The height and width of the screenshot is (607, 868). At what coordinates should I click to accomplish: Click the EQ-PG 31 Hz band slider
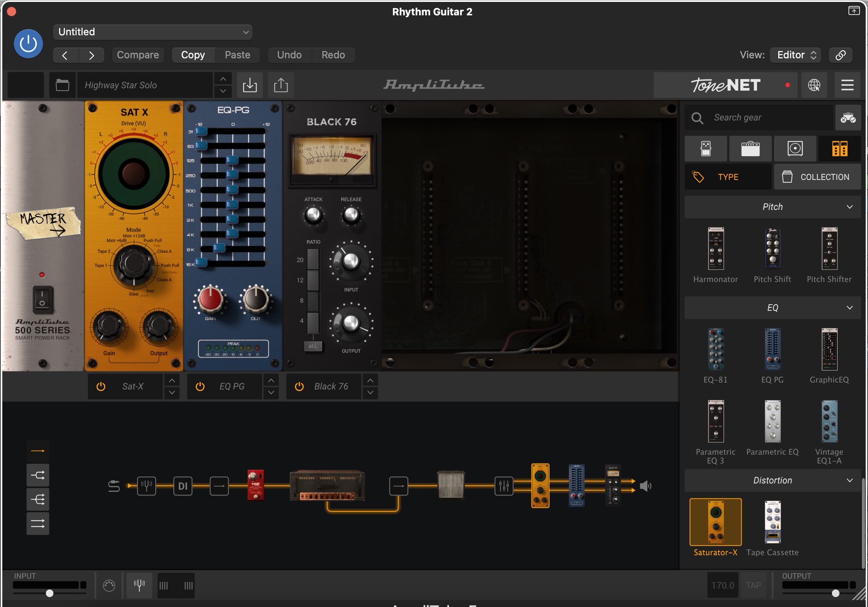201,132
